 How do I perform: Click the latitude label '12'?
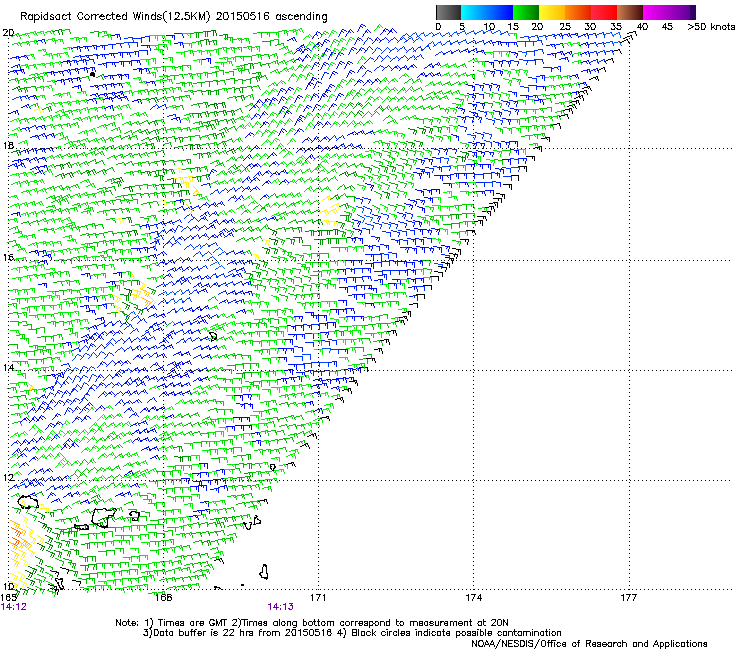pos(8,478)
